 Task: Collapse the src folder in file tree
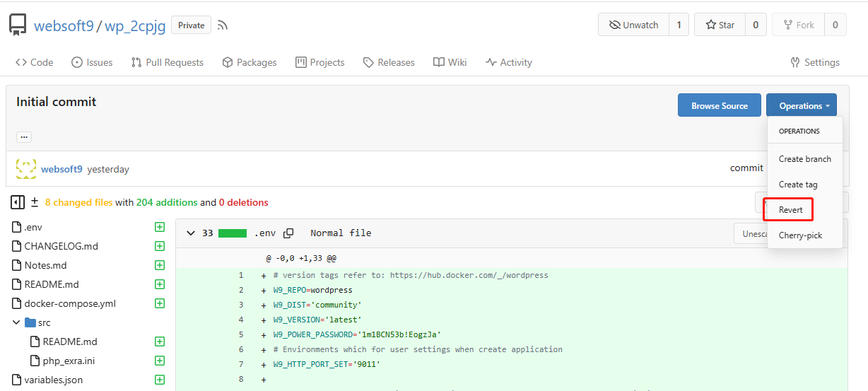(16, 322)
